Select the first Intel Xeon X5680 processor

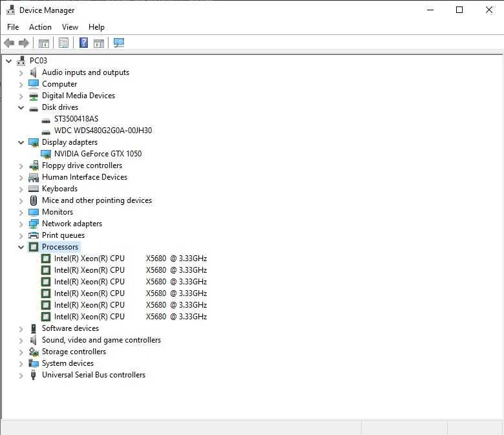pyautogui.click(x=130, y=259)
